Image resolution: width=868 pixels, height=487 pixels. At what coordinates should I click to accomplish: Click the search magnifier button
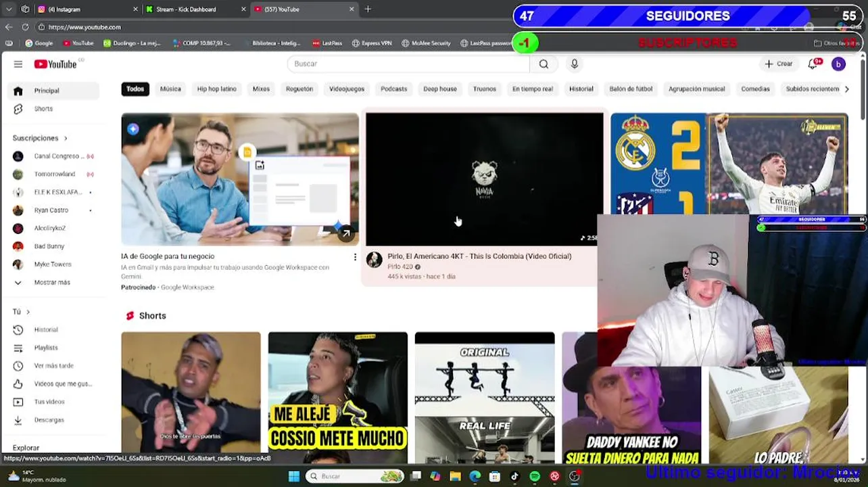pos(544,64)
